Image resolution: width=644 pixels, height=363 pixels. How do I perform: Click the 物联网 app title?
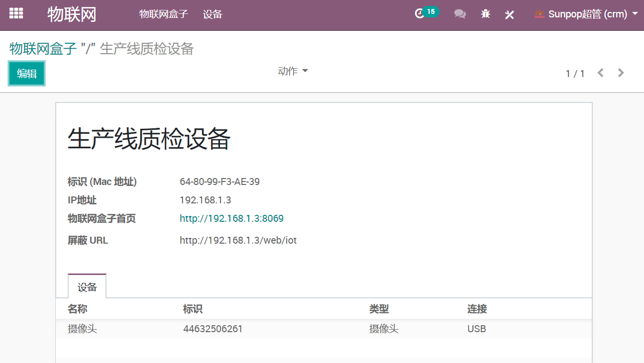(72, 14)
